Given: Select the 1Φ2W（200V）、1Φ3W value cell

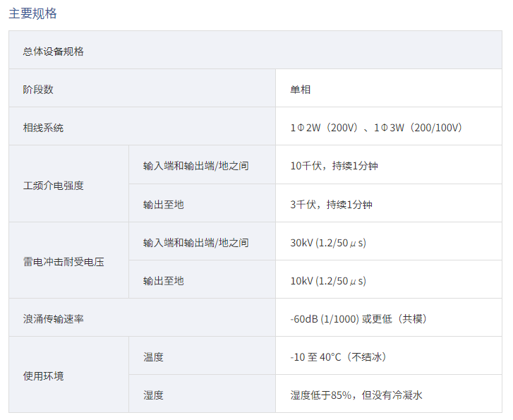Looking at the screenshot, I should [x=376, y=128].
